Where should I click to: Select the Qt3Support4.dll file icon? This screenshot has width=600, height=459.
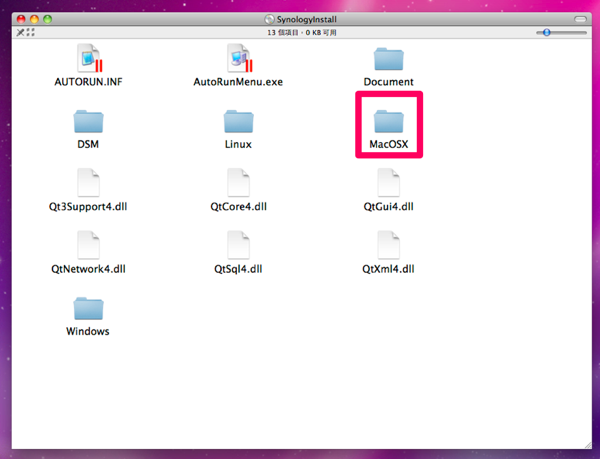click(x=88, y=182)
